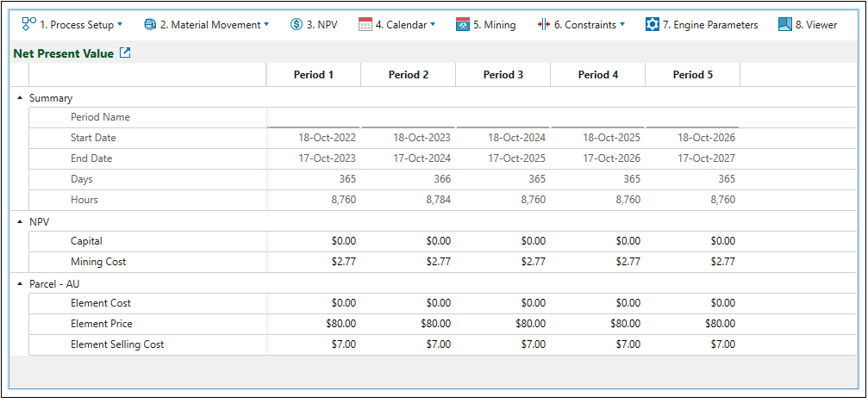Collapse the NPV section
Viewport: 868px width, 403px height.
pos(20,221)
